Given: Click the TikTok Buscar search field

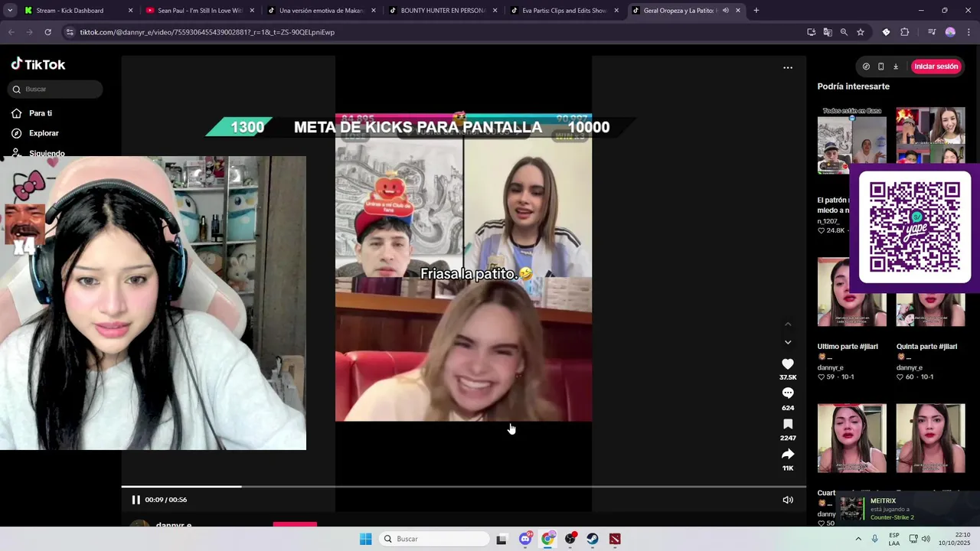Looking at the screenshot, I should point(55,90).
